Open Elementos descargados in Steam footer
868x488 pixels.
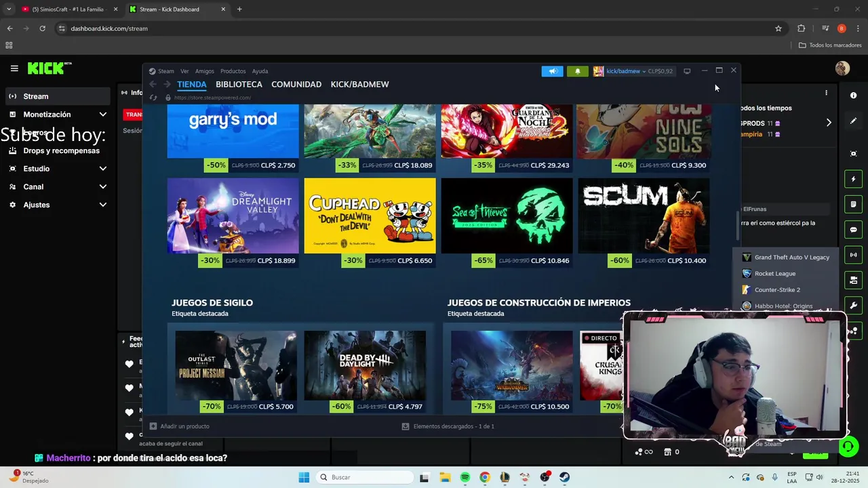pyautogui.click(x=448, y=426)
